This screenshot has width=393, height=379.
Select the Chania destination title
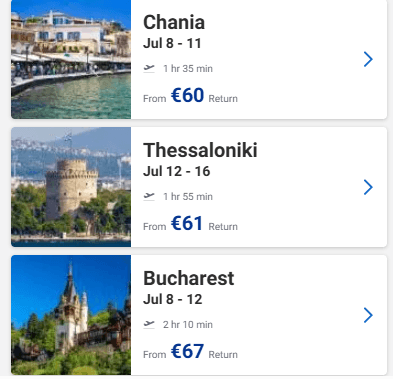[174, 22]
